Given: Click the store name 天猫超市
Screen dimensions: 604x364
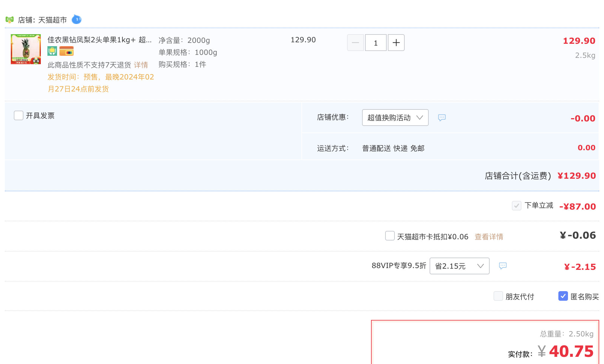Looking at the screenshot, I should point(53,20).
